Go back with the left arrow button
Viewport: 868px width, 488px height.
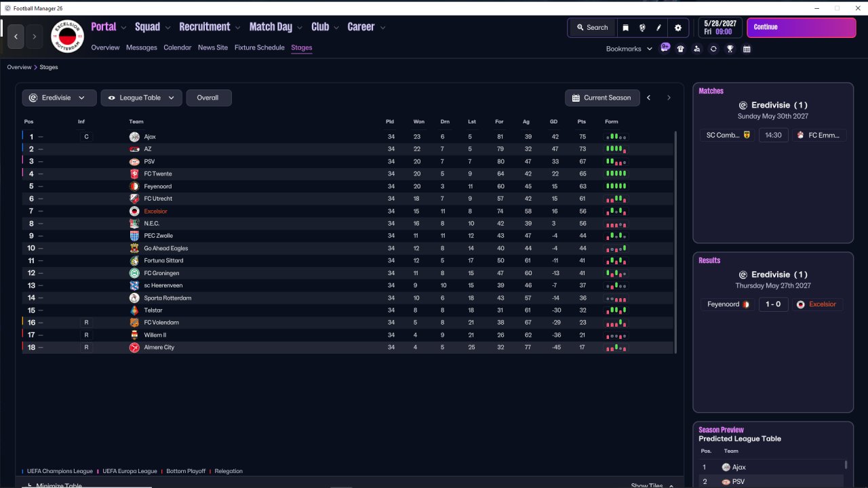tap(16, 36)
